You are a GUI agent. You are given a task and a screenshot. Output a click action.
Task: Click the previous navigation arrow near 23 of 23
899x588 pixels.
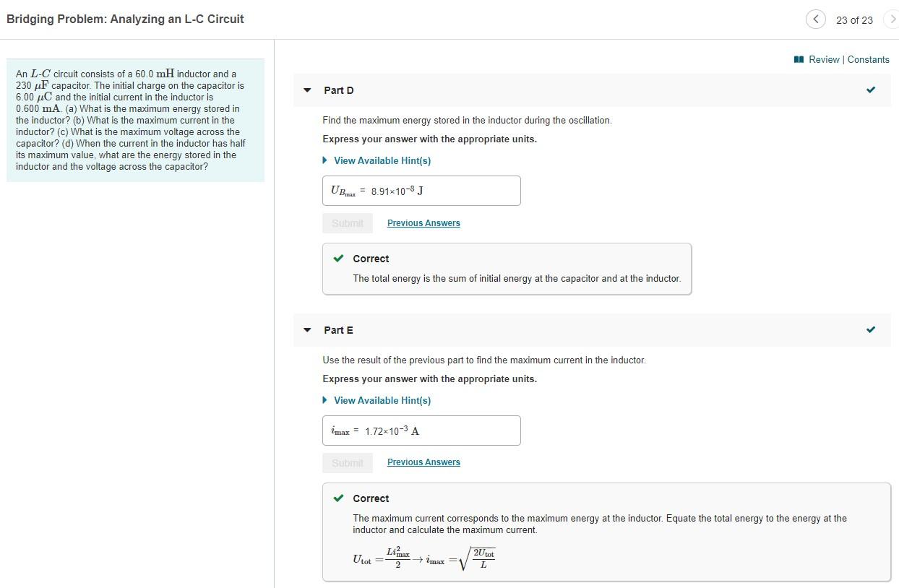(815, 20)
